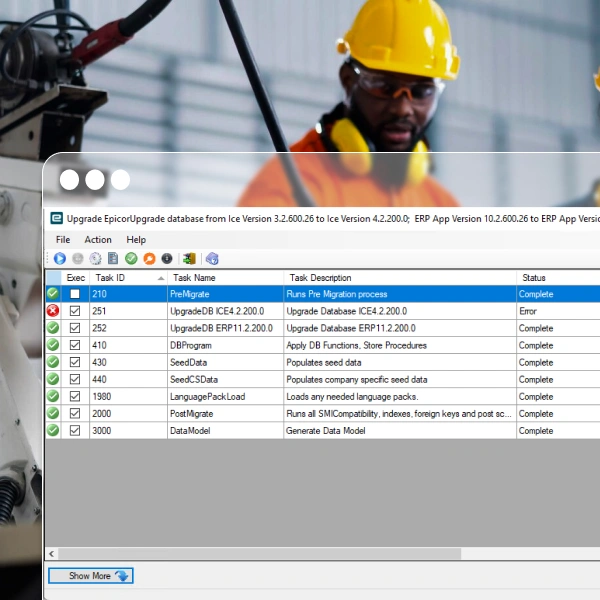Click the blue Run play toolbar icon
The height and width of the screenshot is (600, 600).
pyautogui.click(x=60, y=259)
